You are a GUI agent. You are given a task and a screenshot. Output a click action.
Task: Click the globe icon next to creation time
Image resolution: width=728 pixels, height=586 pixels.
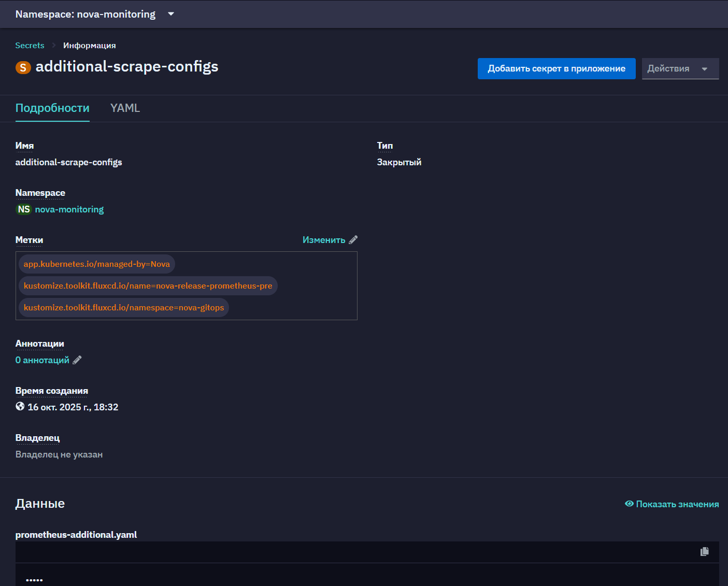(x=20, y=407)
